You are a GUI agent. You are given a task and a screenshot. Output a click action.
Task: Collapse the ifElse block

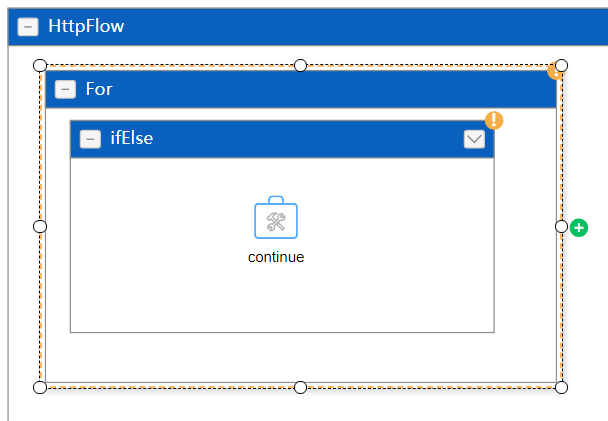(x=90, y=139)
